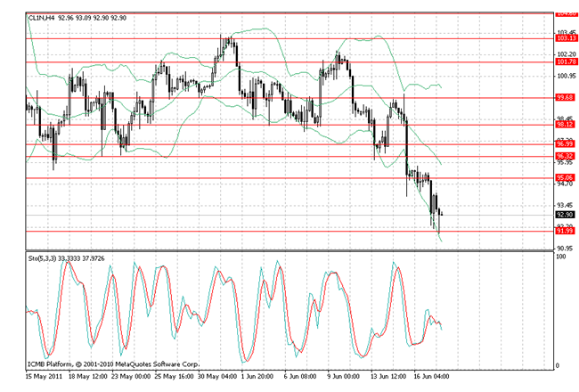The image size is (579, 392).
Task: Select the 101.78 horizontal line label
Action: point(565,61)
